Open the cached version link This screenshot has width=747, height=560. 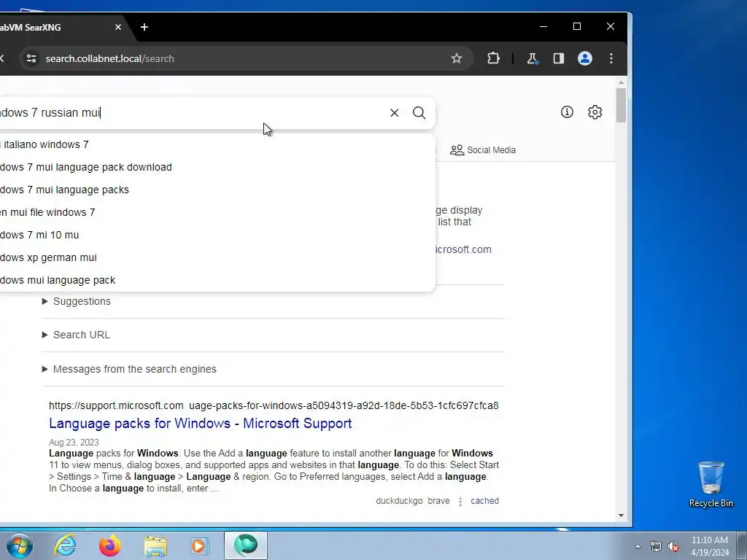[484, 501]
